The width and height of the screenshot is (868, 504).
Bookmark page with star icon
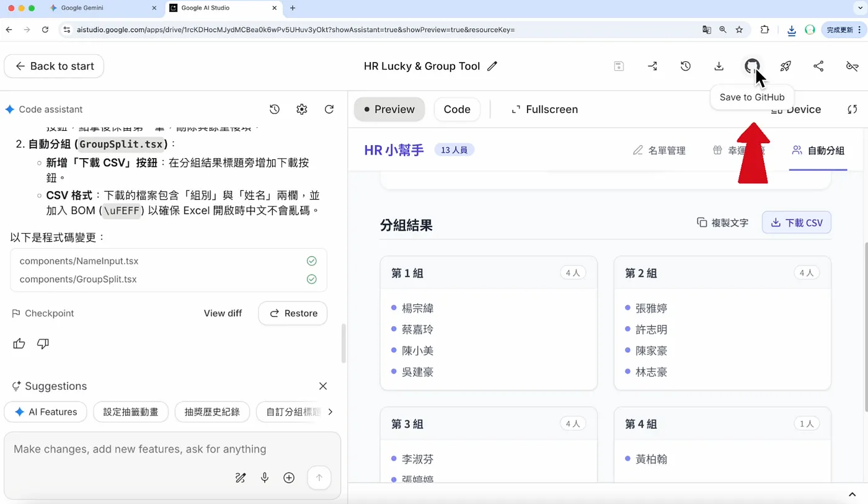(739, 29)
